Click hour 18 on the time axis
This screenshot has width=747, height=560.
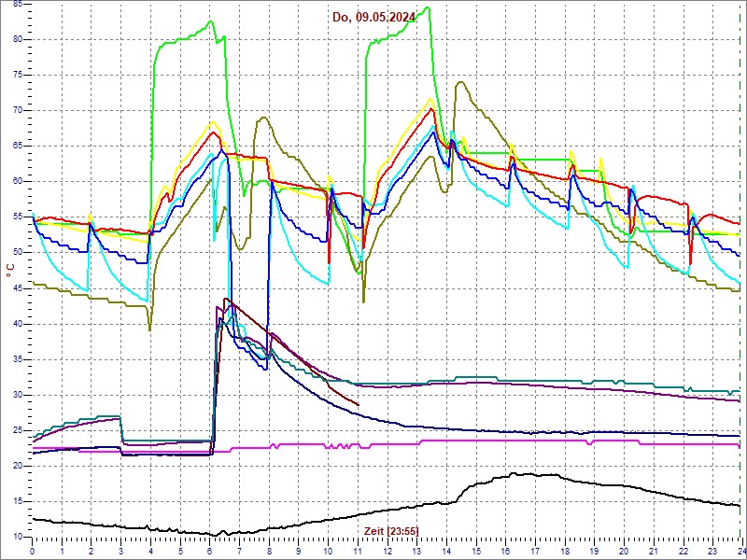pyautogui.click(x=565, y=551)
